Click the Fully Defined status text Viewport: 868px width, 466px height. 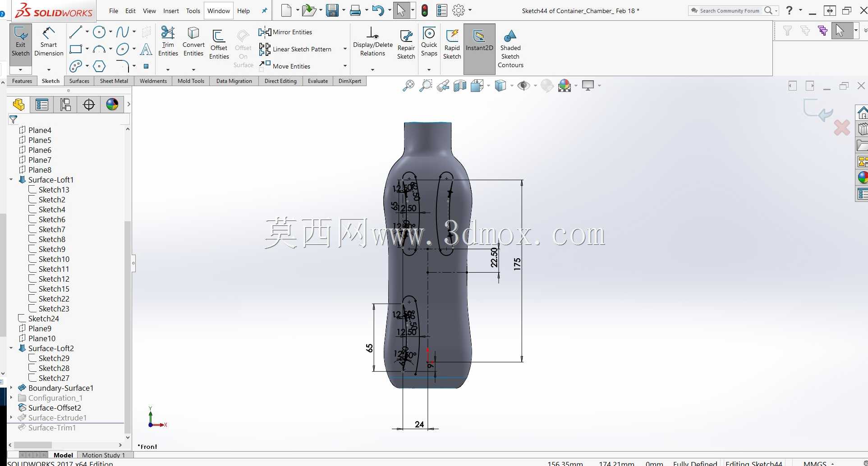(x=695, y=463)
